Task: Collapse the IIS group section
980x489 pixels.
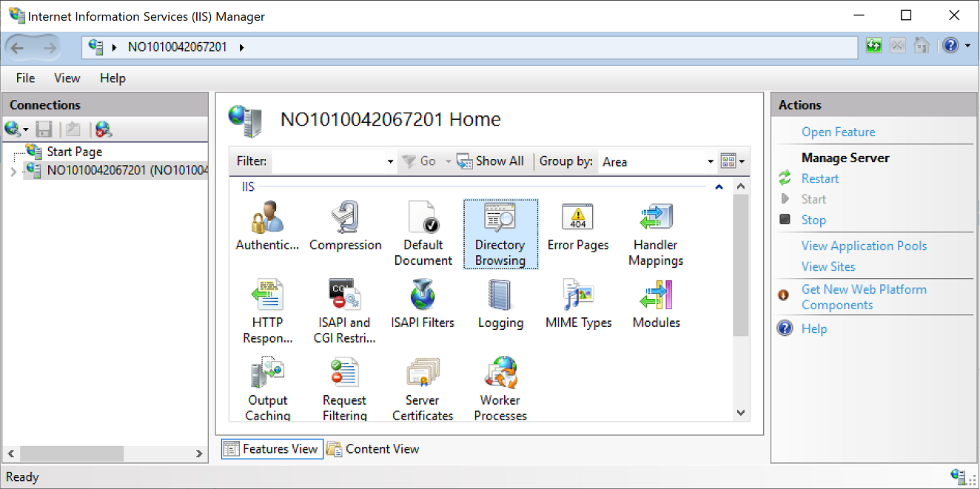Action: pos(719,187)
